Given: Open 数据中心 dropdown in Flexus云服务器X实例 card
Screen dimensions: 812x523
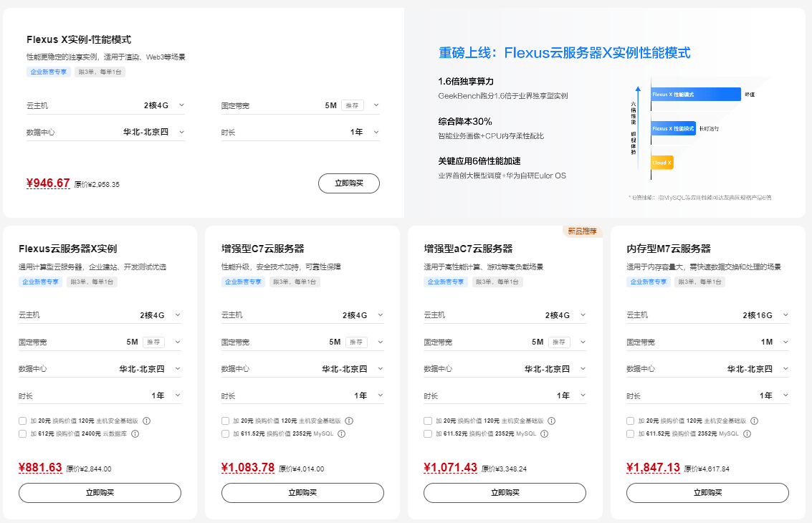Looking at the screenshot, I should tap(100, 369).
